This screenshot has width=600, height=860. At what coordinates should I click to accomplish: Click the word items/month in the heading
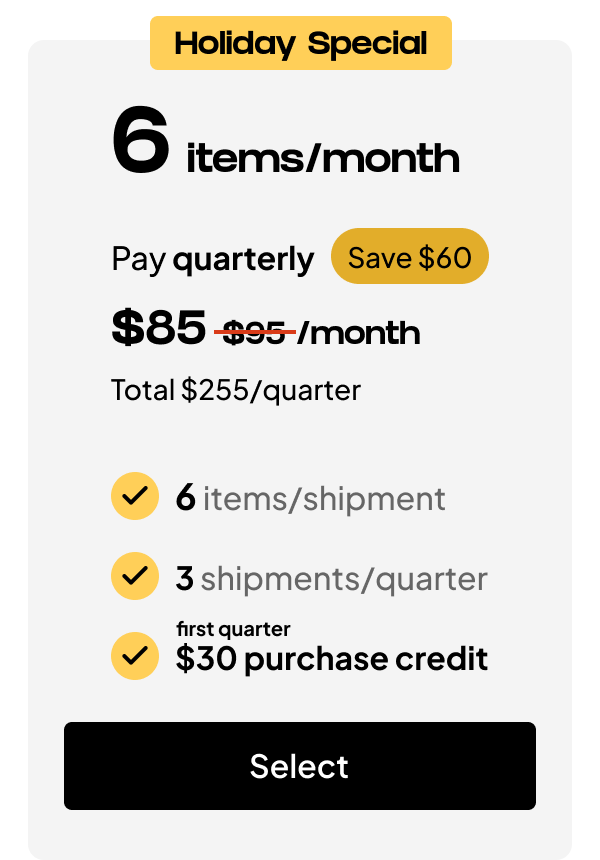point(323,158)
